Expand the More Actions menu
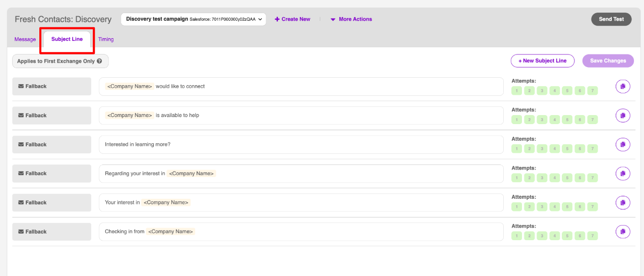Image resolution: width=644 pixels, height=276 pixels. pos(351,19)
